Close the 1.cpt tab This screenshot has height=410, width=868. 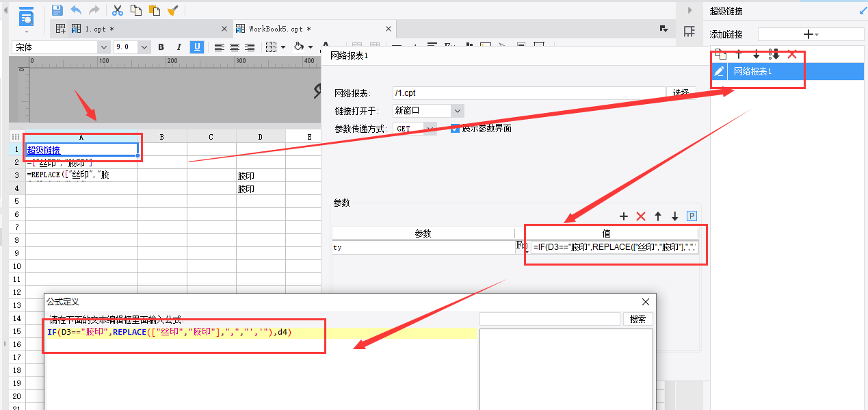coord(224,29)
